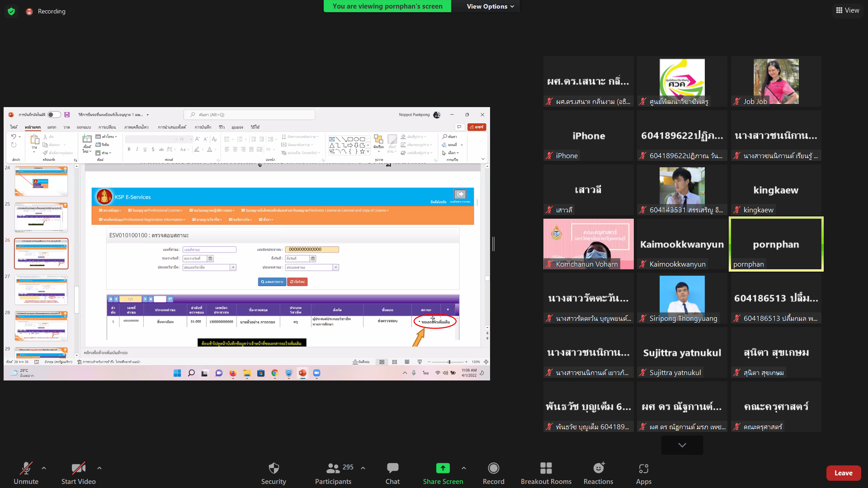Click the red Leave button
The width and height of the screenshot is (868, 488).
tap(843, 473)
